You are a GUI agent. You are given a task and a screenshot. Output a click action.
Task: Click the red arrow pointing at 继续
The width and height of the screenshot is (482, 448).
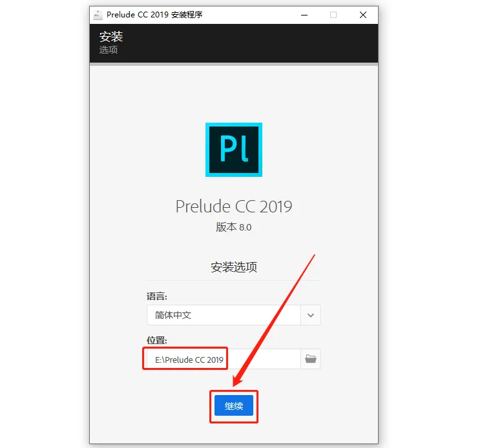coord(273,321)
